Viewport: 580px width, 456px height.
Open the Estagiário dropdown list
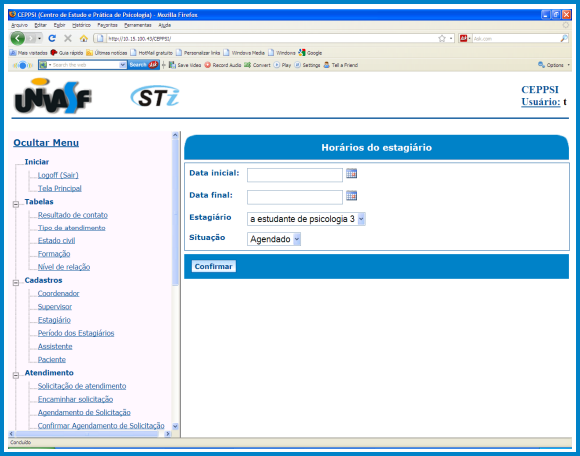pyautogui.click(x=306, y=219)
